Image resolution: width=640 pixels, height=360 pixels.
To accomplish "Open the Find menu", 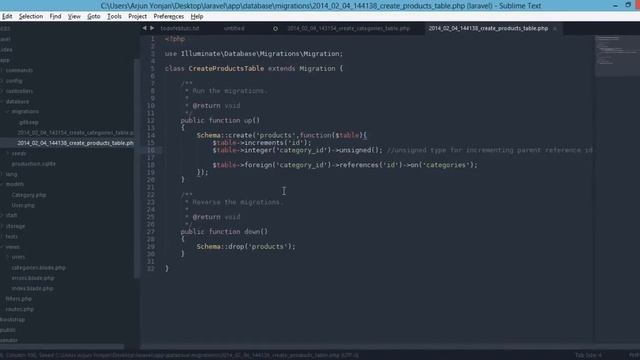I will pyautogui.click(x=55, y=16).
